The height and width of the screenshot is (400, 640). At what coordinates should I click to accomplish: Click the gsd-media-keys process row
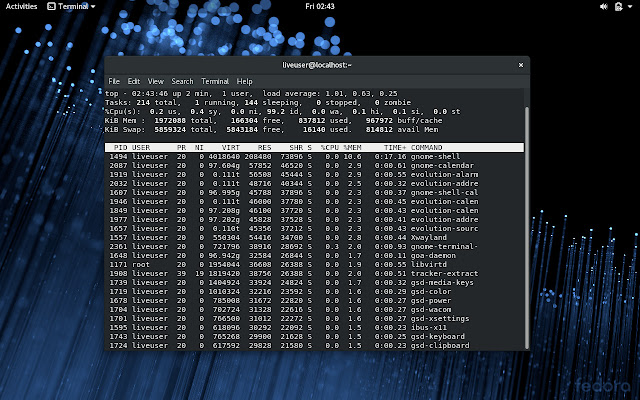314,282
